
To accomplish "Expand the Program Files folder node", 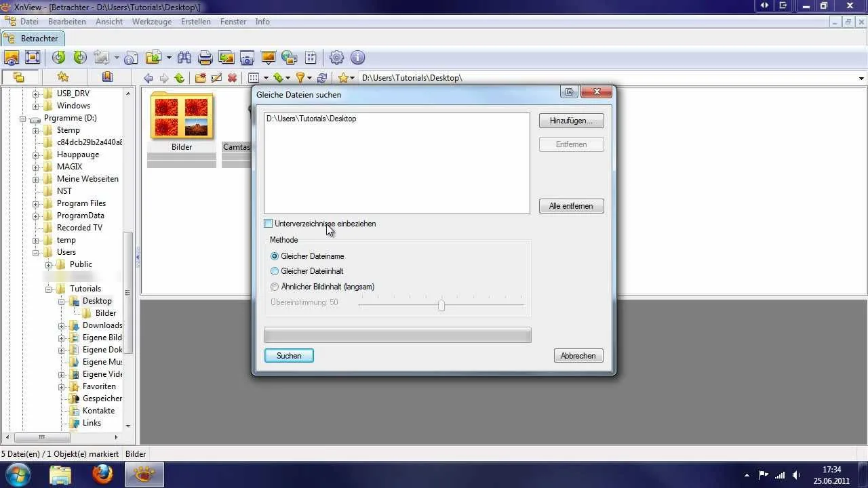I will coord(37,203).
